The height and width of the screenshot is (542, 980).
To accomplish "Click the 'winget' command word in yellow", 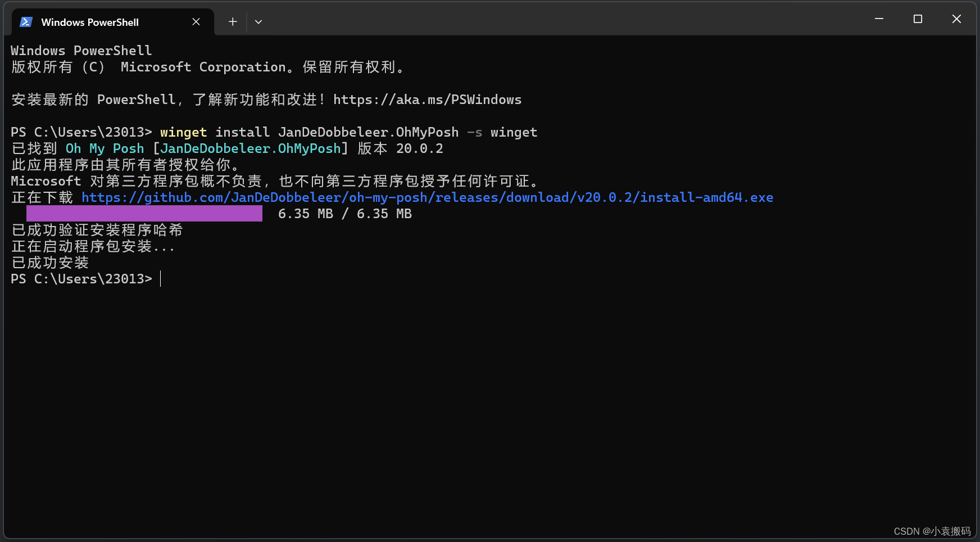I will [183, 132].
